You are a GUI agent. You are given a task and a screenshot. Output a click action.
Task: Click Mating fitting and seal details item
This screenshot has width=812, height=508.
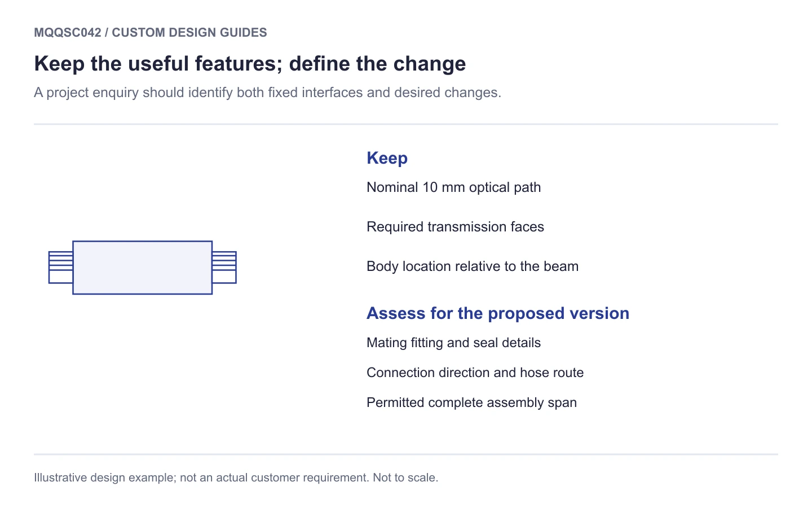(x=453, y=343)
